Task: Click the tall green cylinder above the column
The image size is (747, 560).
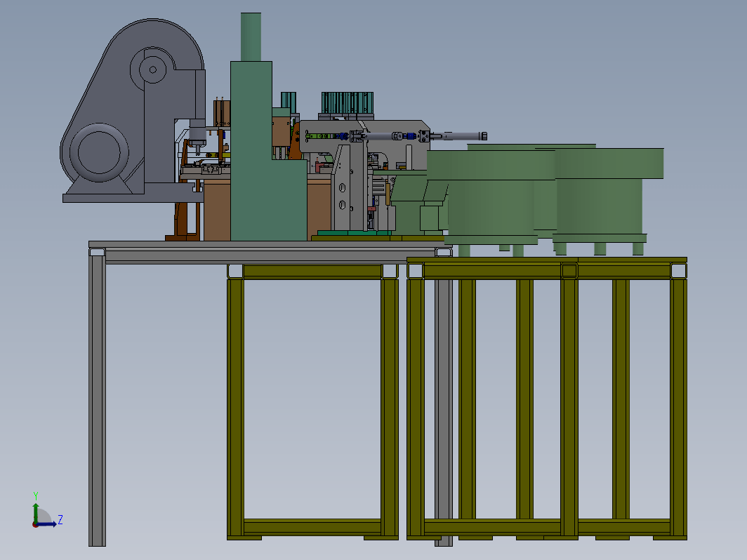Action: (x=251, y=36)
